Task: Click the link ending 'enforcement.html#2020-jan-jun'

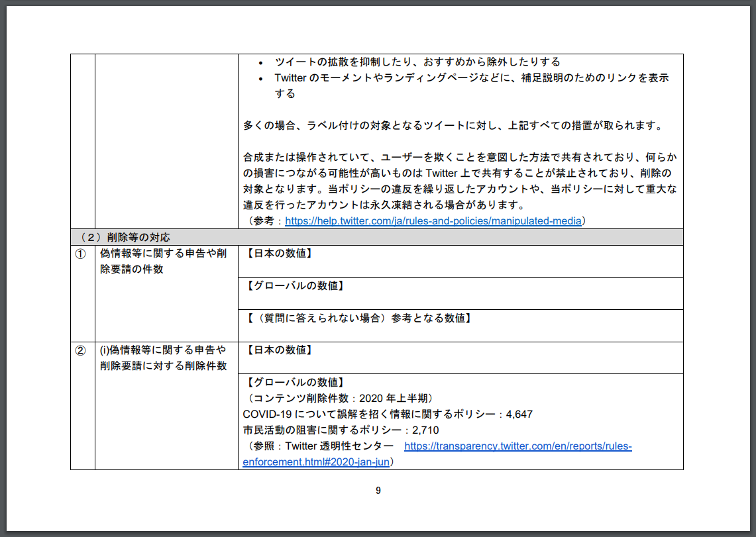Action: pyautogui.click(x=316, y=462)
